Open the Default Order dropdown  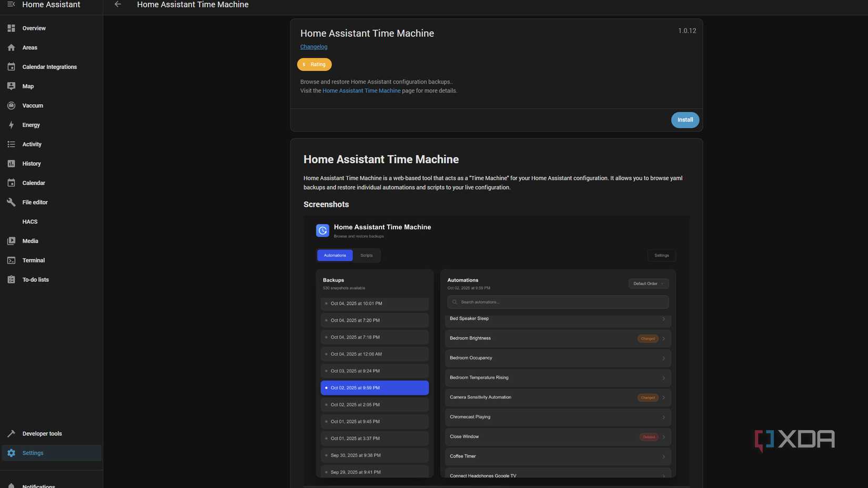[x=648, y=283]
